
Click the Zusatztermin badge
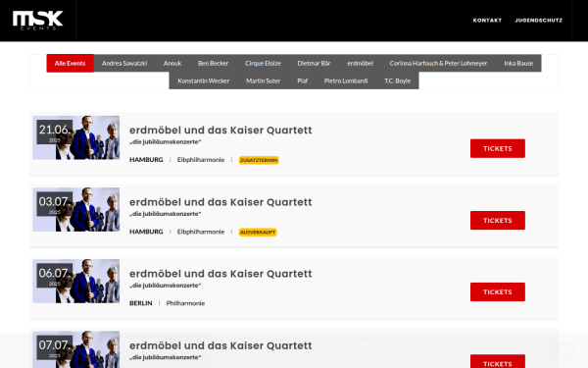[259, 160]
